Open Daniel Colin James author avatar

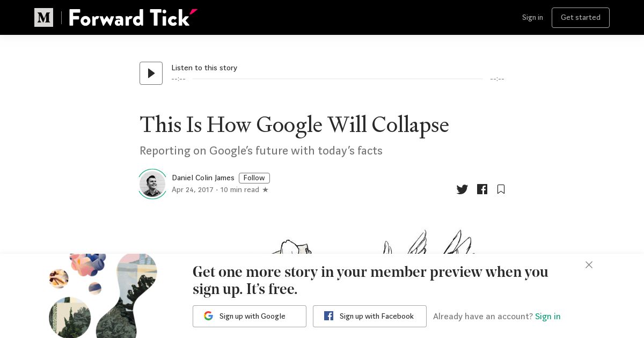point(152,184)
